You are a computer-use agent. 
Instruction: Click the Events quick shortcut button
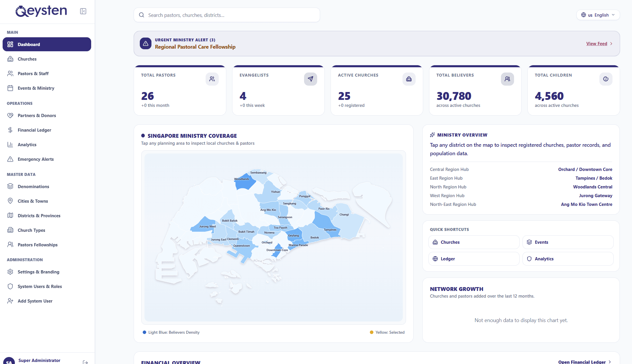coord(568,242)
